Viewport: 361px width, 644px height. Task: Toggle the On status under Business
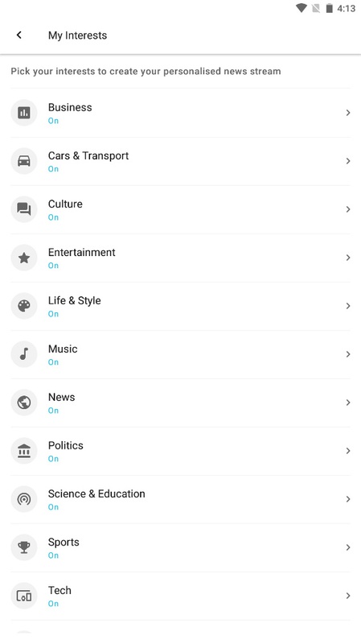[53, 121]
